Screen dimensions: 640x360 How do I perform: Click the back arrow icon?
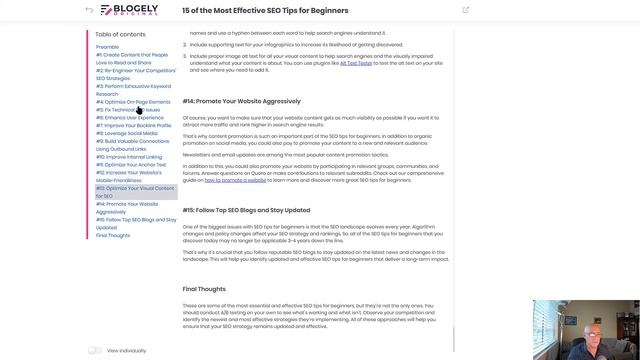(89, 10)
